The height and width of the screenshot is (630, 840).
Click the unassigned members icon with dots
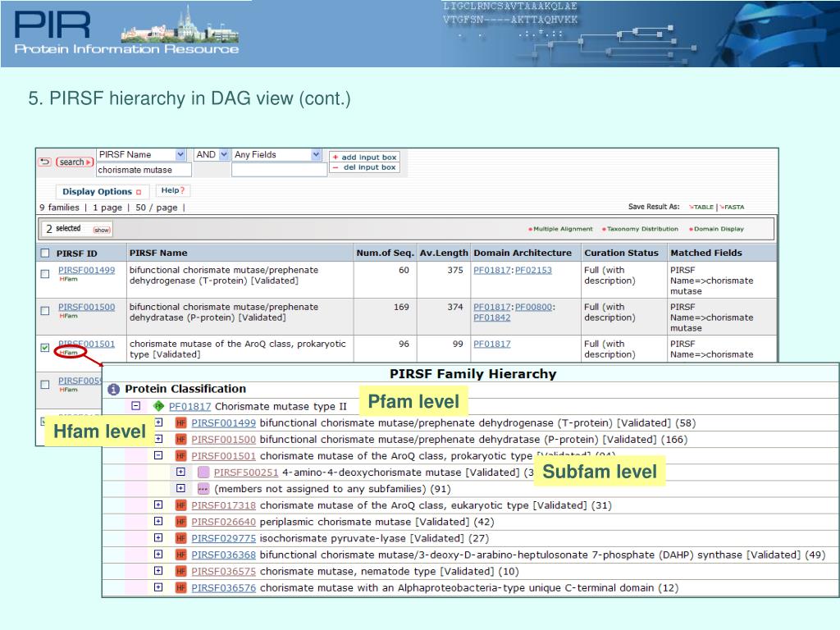203,489
